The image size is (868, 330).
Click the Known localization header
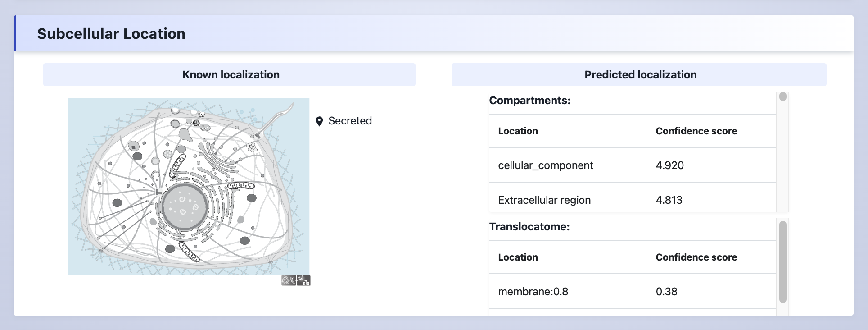click(x=231, y=75)
